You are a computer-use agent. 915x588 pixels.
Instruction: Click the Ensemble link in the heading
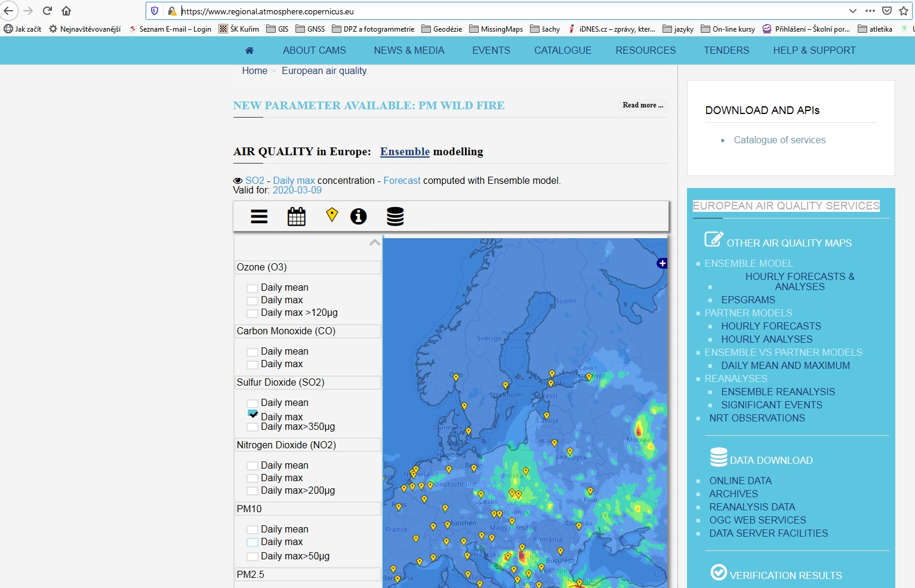click(405, 152)
